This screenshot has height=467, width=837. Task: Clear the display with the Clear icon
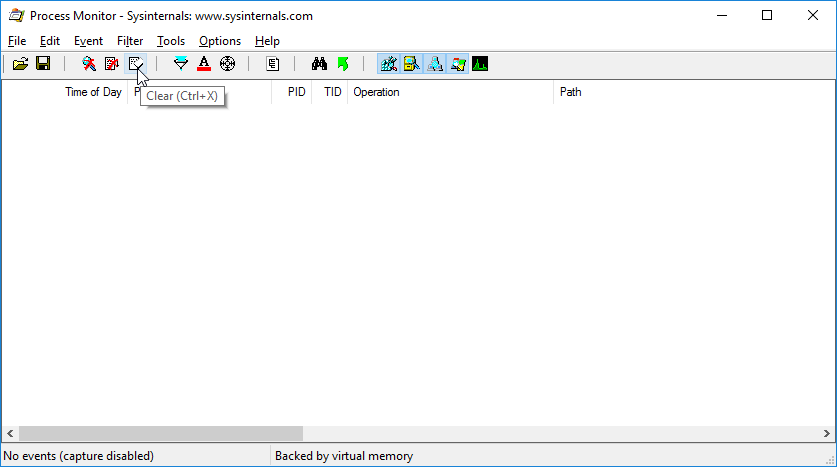pyautogui.click(x=136, y=64)
